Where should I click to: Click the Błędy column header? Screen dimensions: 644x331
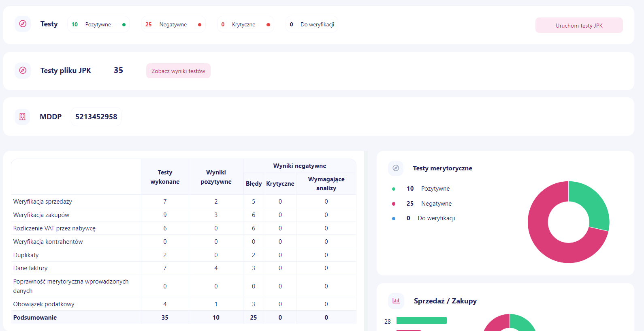254,184
